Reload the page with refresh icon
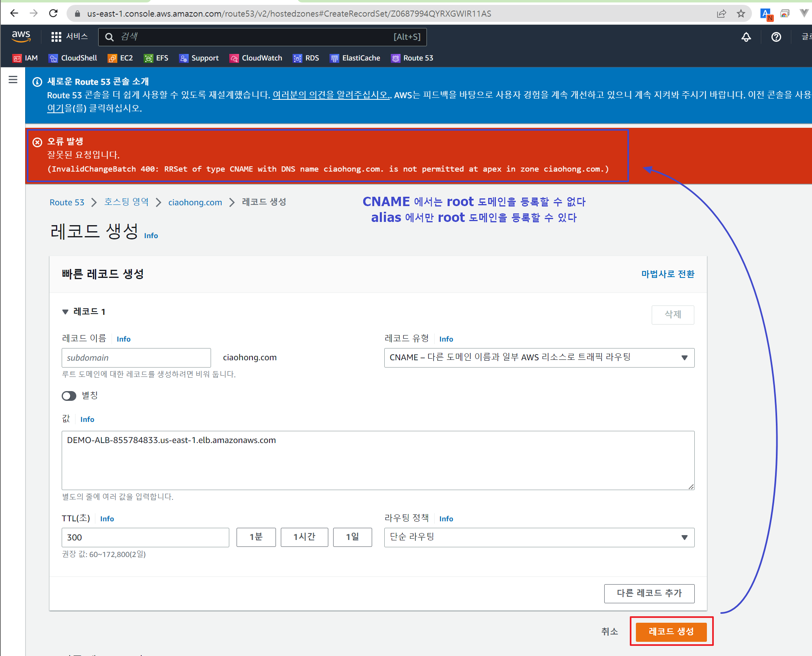This screenshot has width=812, height=656. coord(53,13)
